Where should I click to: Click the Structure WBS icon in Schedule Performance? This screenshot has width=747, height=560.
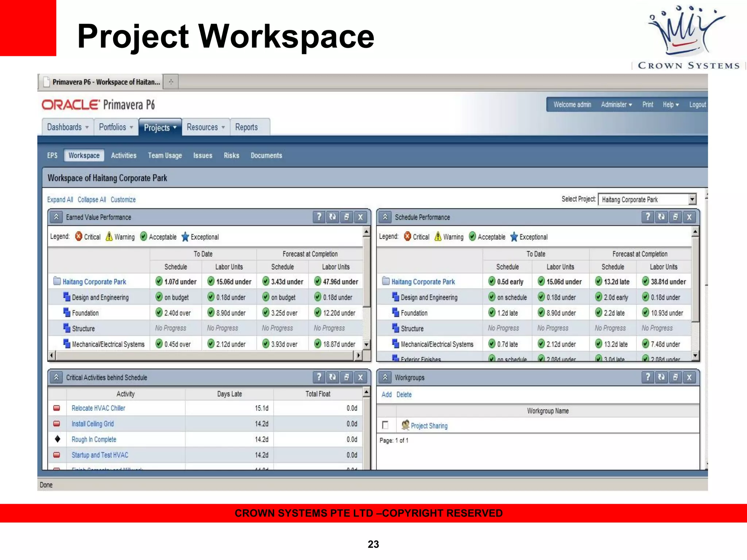tap(395, 328)
